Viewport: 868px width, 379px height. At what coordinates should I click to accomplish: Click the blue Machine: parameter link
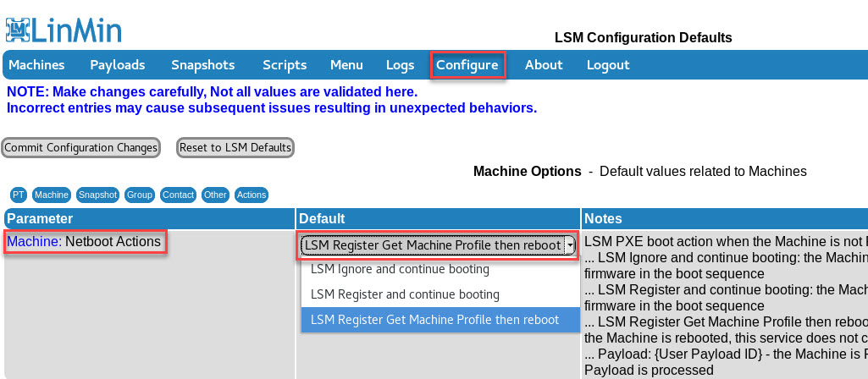[x=34, y=242]
